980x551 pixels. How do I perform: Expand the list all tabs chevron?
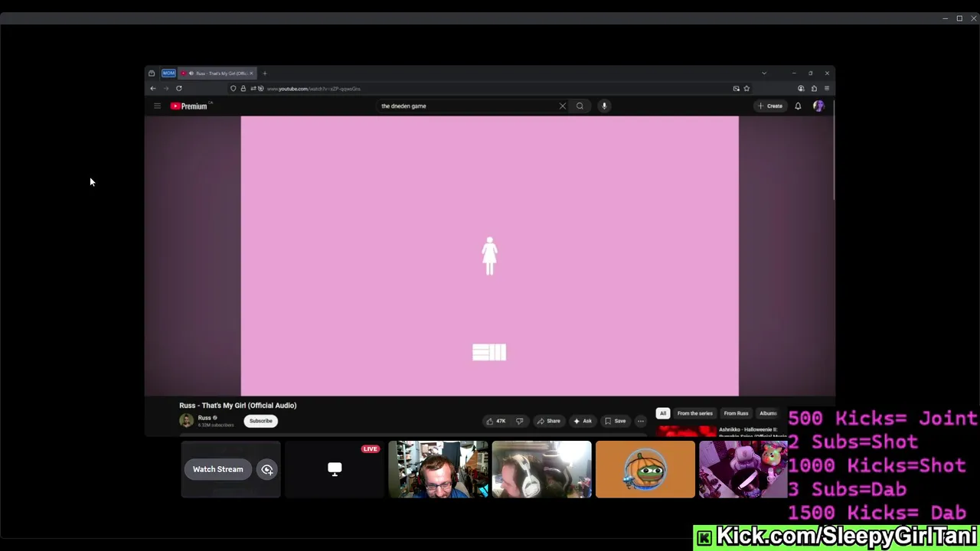(x=763, y=73)
